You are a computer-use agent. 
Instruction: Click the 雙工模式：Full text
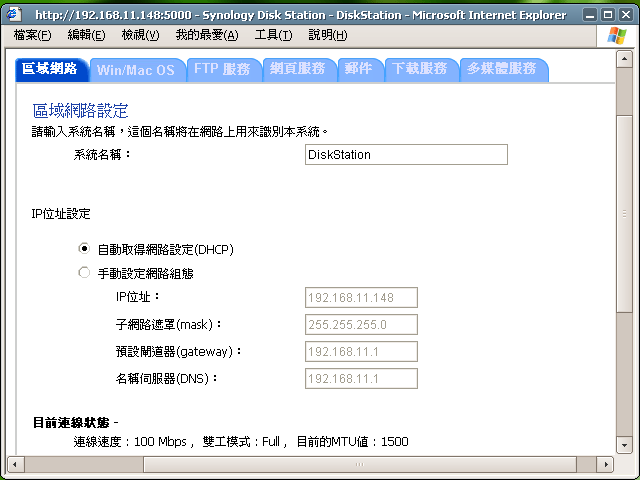coord(241,442)
